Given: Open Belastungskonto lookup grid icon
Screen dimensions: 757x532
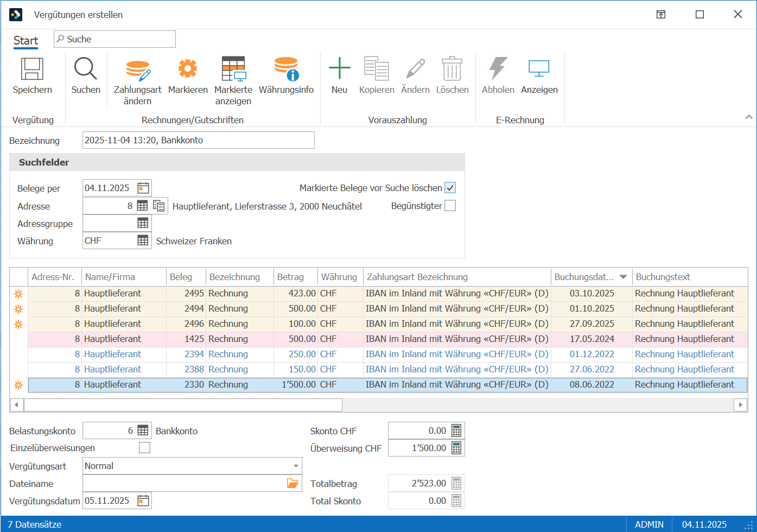Looking at the screenshot, I should [143, 430].
